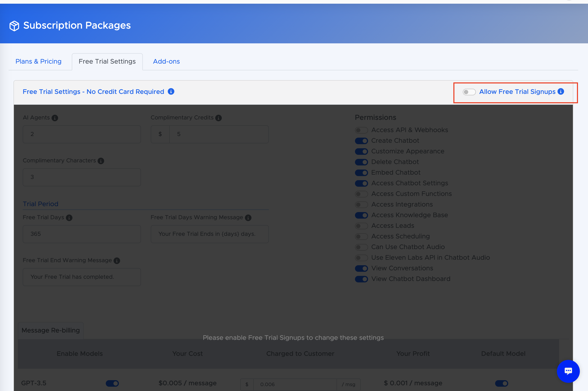Screen dimensions: 588x391
Task: Enable Access API & Webhooks permission
Action: (361, 130)
